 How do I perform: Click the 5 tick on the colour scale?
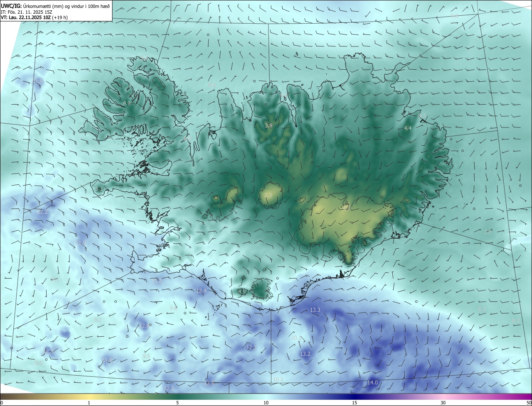point(177,403)
